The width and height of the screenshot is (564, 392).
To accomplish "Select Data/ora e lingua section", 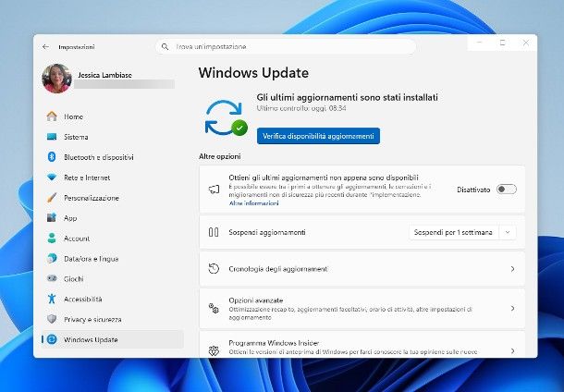I will [x=112, y=259].
